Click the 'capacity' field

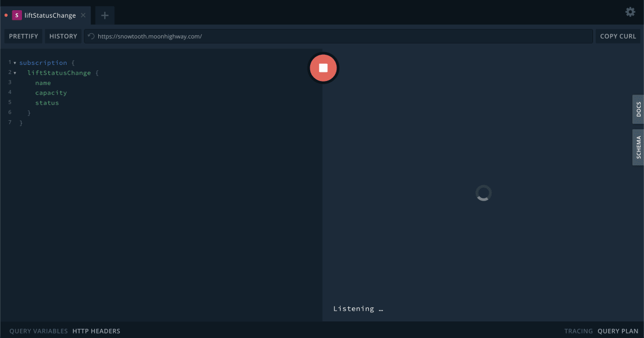click(x=51, y=93)
